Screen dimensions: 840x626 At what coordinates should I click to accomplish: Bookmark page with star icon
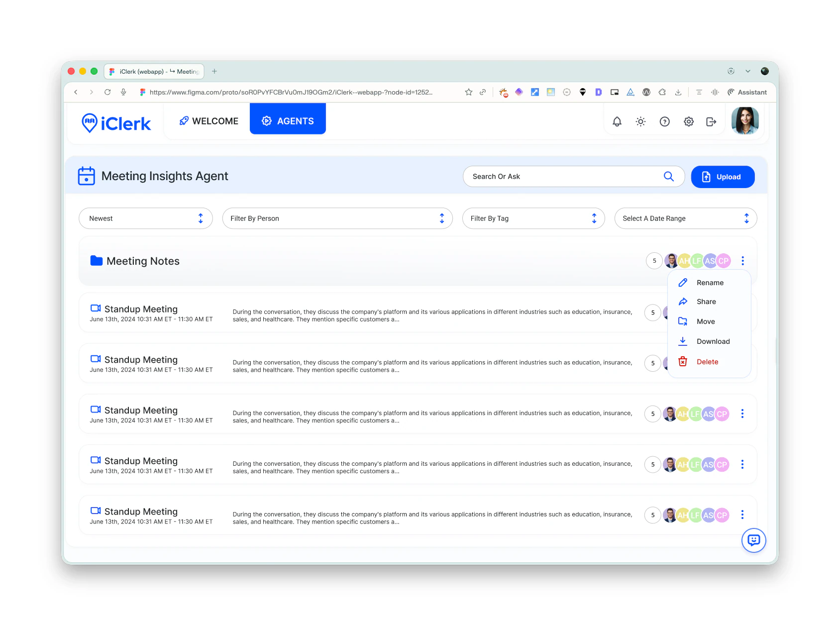pos(469,92)
